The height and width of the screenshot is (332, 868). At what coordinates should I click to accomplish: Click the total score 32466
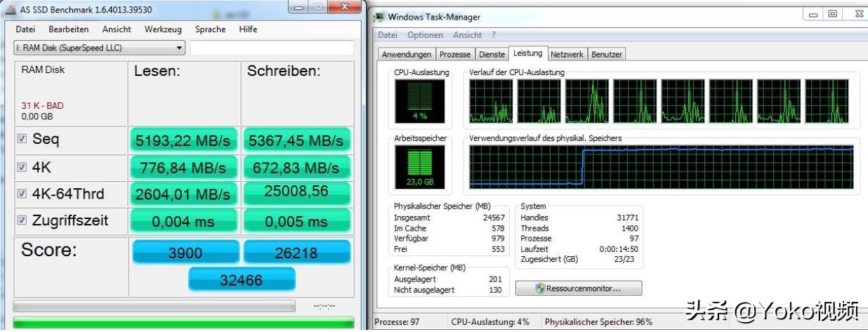241,279
